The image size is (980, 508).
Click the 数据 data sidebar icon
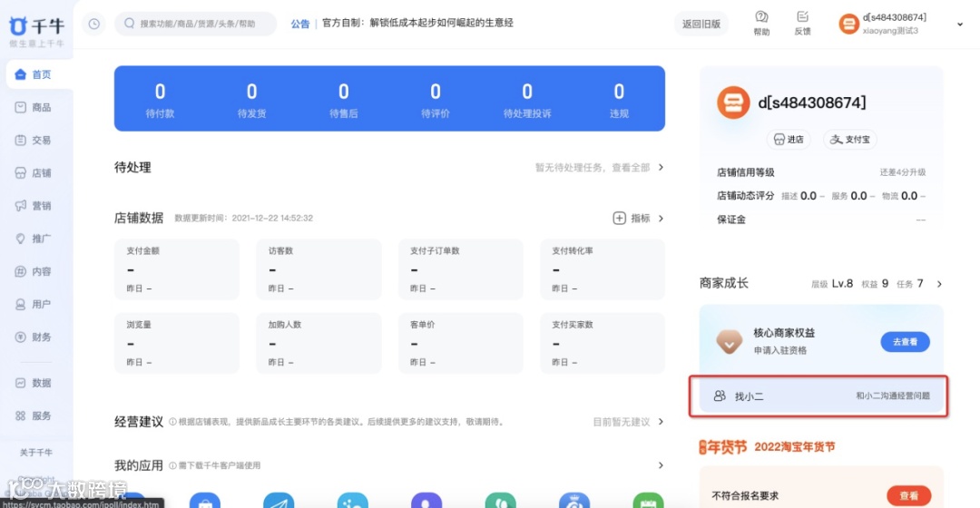(x=21, y=383)
